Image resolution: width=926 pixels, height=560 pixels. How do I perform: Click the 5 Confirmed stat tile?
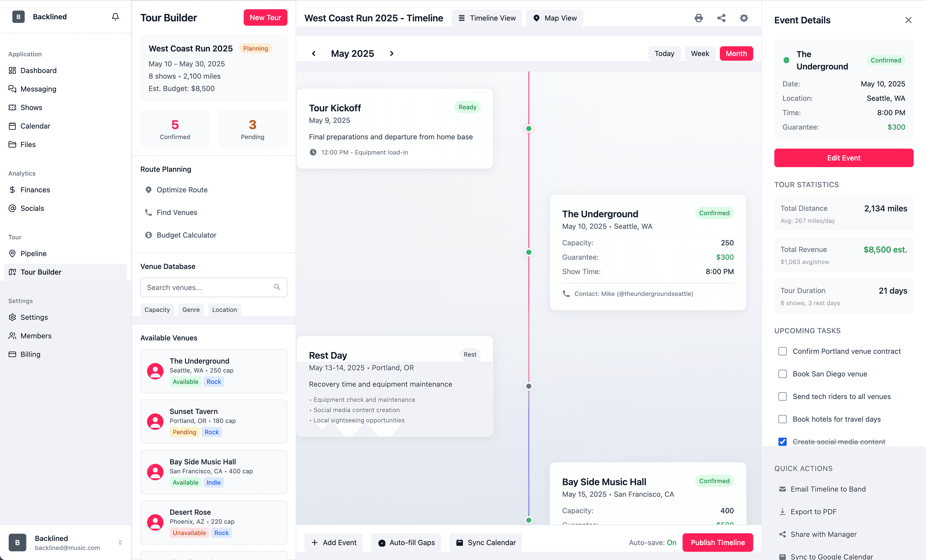pyautogui.click(x=175, y=129)
